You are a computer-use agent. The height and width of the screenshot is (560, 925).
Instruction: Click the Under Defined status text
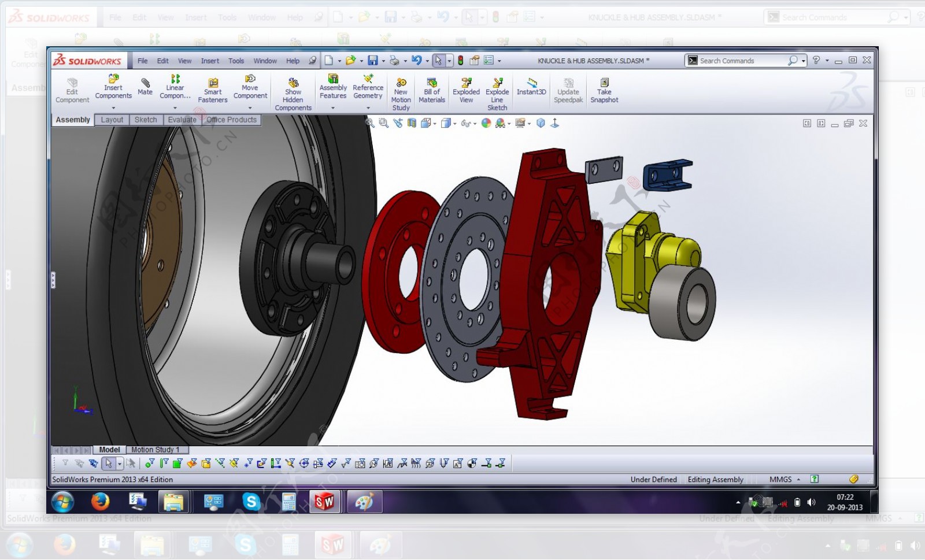click(653, 480)
